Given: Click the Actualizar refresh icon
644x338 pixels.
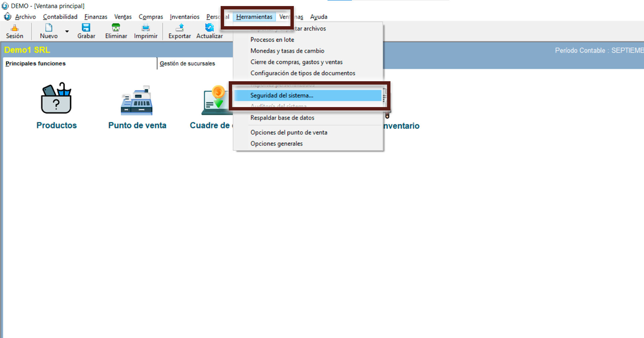Looking at the screenshot, I should pos(209,28).
